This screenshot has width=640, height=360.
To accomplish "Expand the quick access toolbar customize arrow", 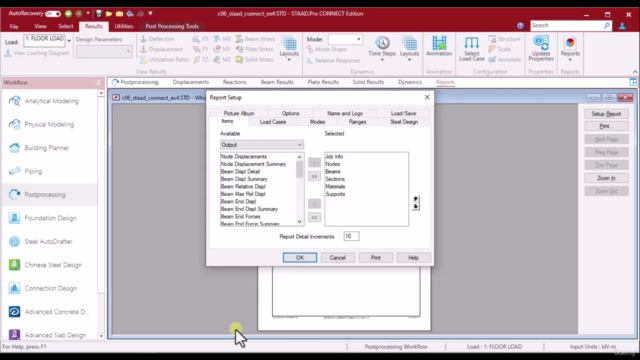I will 150,13.
